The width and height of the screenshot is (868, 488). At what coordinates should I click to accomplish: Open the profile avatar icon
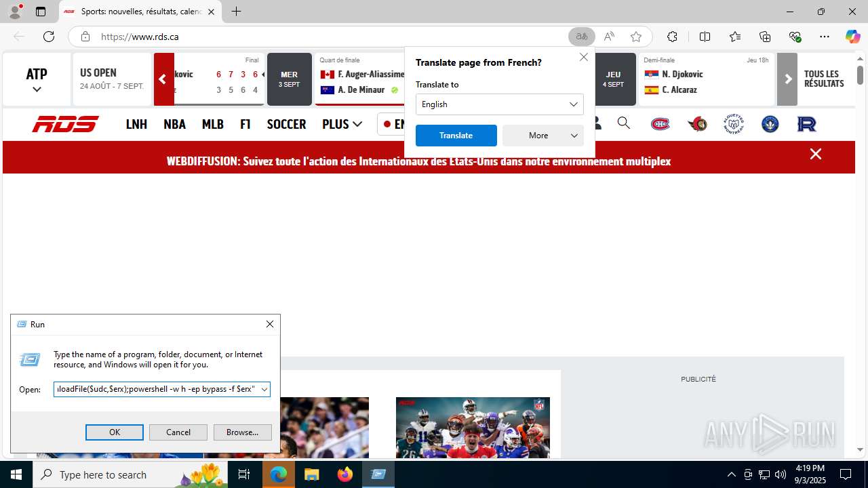point(15,12)
